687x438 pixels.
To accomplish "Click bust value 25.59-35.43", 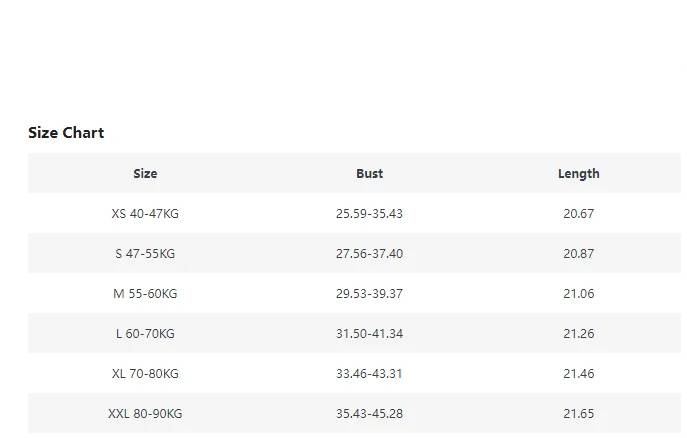I will point(369,213).
